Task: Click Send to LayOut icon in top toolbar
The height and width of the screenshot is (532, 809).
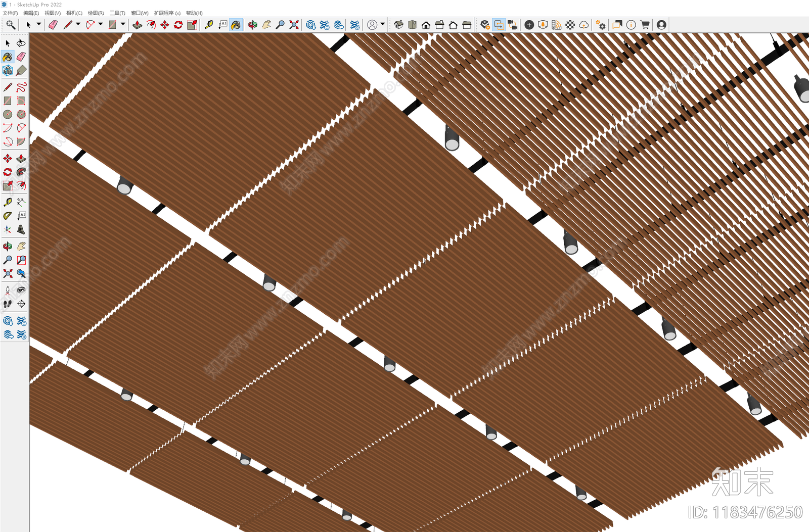Action: [339, 24]
